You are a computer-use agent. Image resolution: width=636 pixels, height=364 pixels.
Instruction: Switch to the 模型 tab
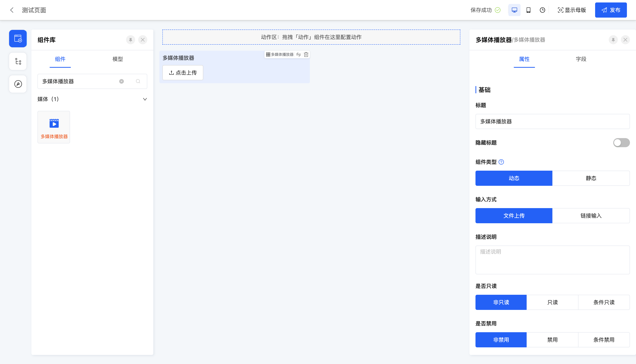click(x=118, y=59)
